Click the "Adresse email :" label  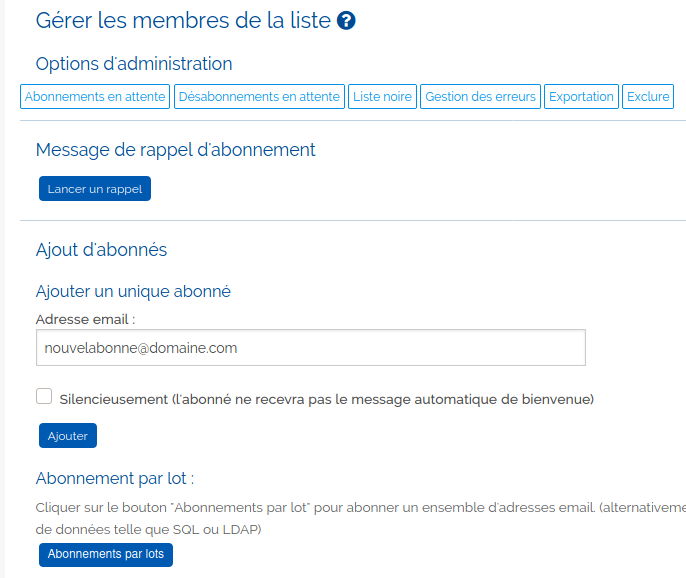(85, 319)
